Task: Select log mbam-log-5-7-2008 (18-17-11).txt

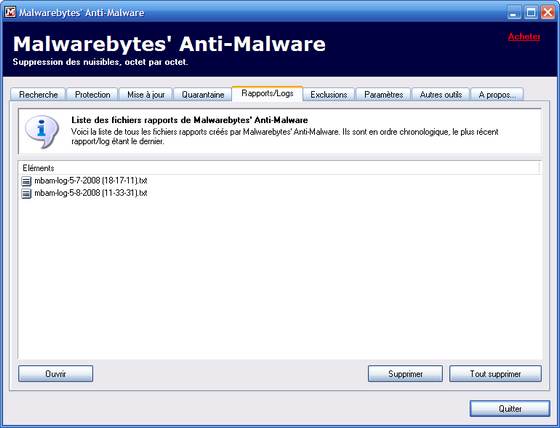Action: pos(91,181)
